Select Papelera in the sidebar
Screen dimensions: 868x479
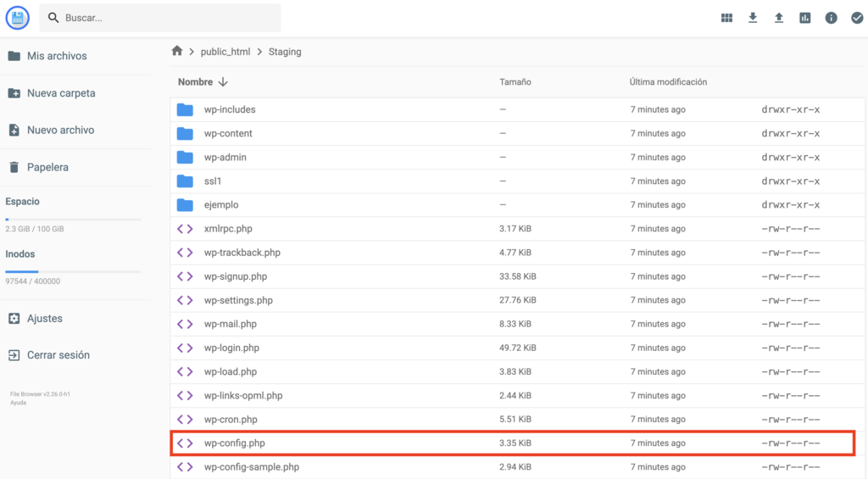(x=47, y=167)
